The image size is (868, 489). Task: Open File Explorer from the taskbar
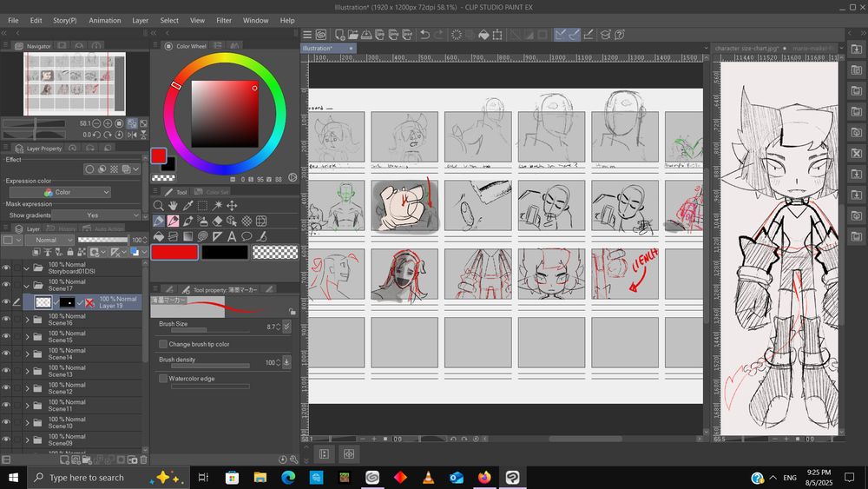point(260,477)
